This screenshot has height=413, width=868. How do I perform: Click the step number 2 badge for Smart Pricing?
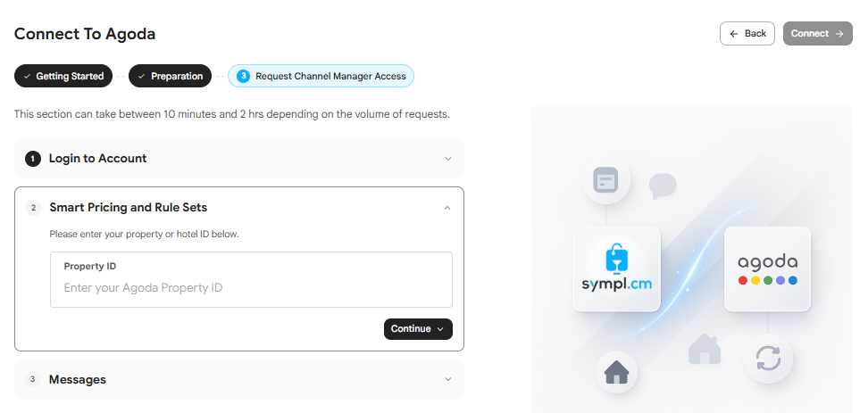point(33,208)
